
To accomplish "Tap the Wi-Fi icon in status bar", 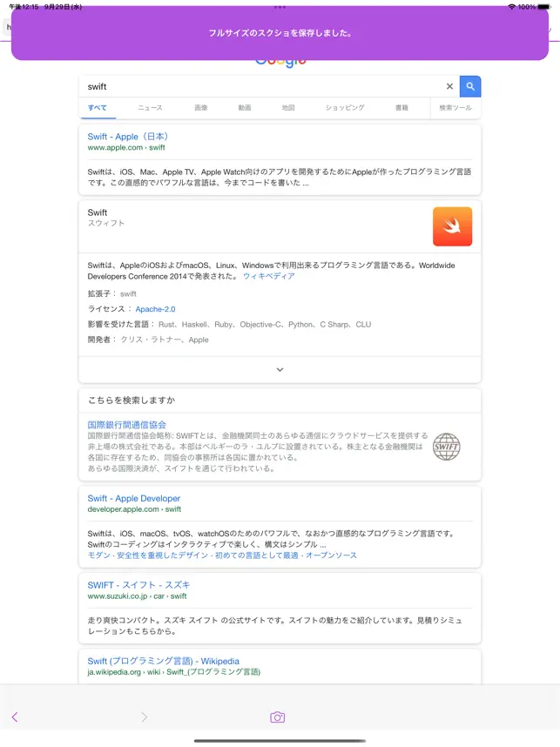I will coord(512,7).
